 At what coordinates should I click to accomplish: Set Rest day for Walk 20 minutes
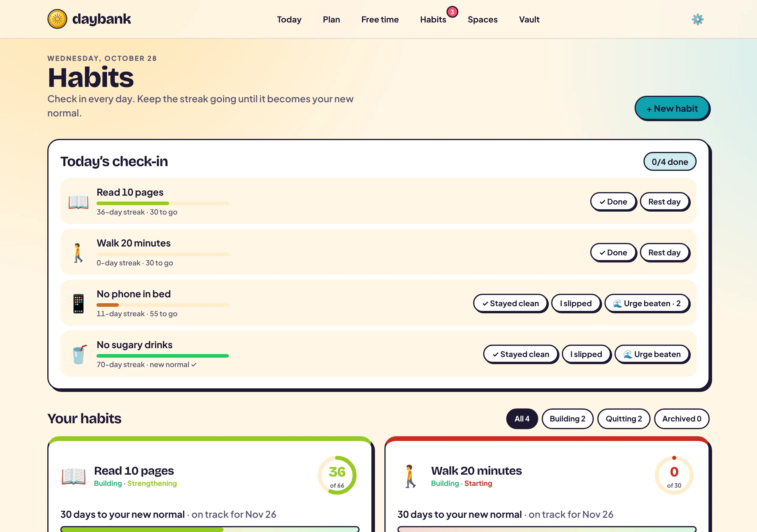pyautogui.click(x=664, y=252)
